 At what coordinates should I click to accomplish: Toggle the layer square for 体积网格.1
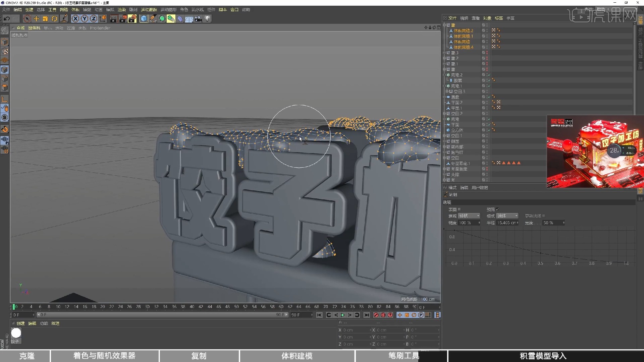483,36
